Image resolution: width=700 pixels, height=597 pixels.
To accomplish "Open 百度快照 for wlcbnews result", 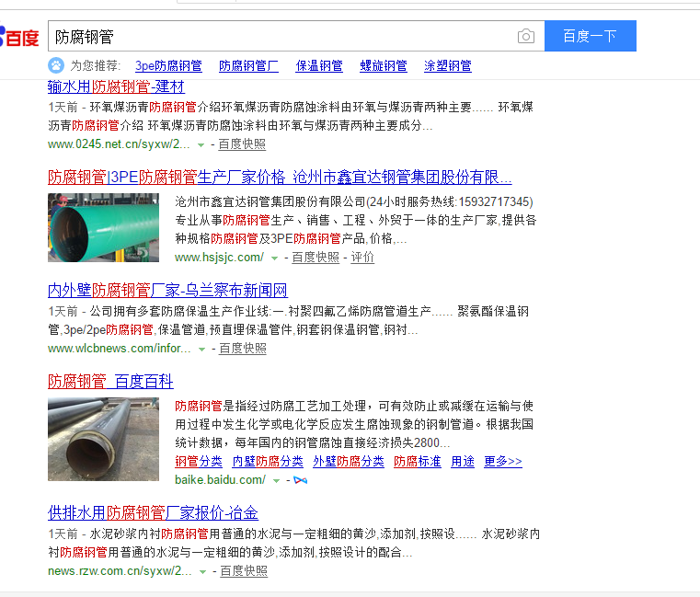I will (243, 349).
